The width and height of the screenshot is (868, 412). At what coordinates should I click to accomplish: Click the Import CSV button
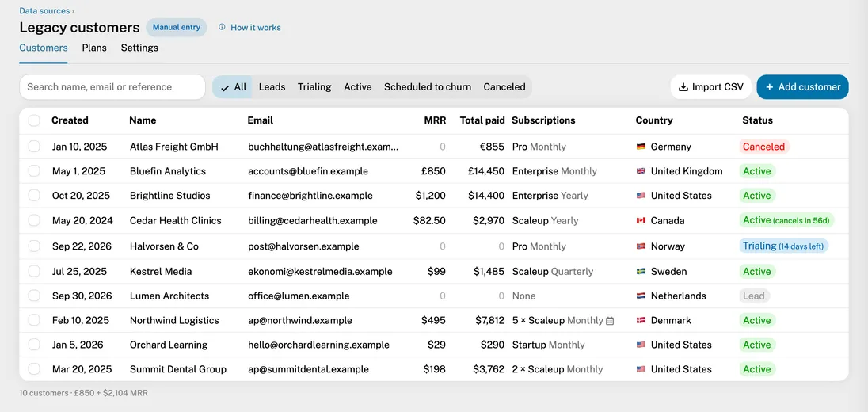[710, 87]
